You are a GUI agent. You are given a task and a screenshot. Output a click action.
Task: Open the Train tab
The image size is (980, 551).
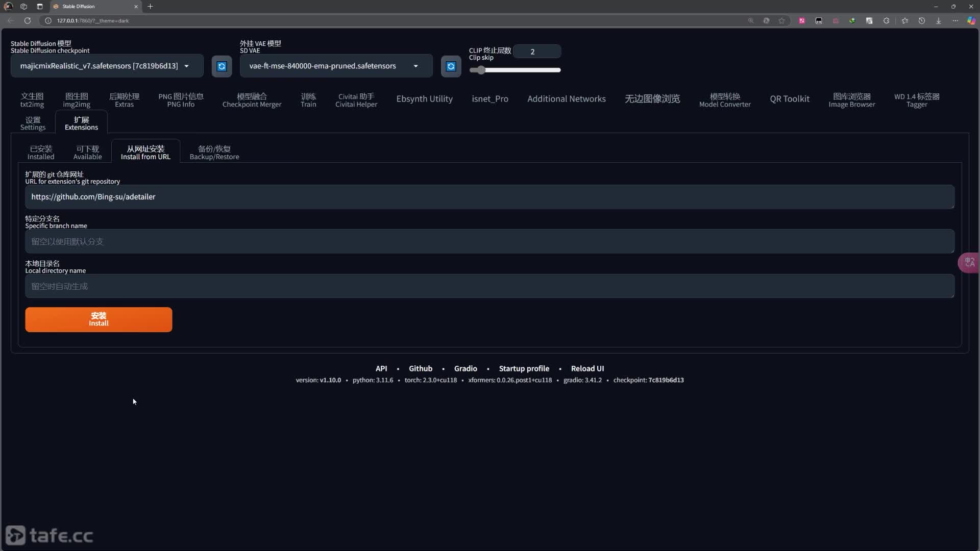pos(308,100)
